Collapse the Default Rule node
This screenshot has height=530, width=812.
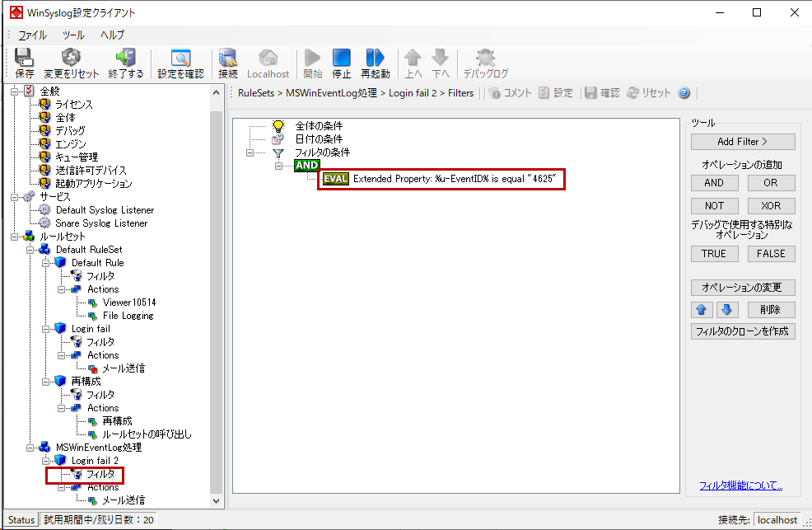click(45, 263)
